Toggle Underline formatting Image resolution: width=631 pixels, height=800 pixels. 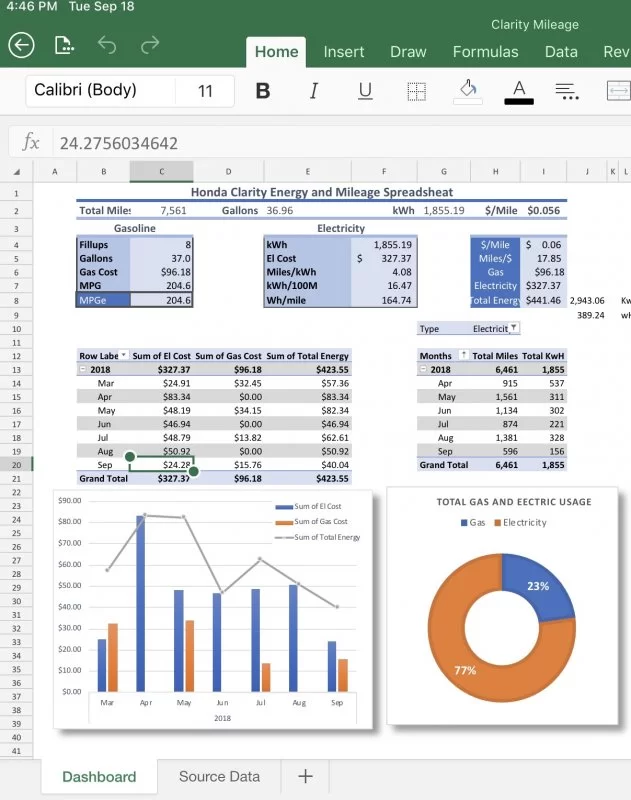pyautogui.click(x=365, y=91)
